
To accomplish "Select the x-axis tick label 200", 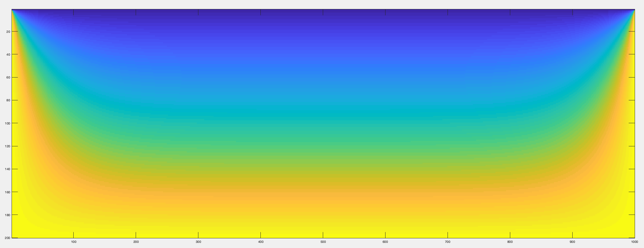I will (x=136, y=242).
